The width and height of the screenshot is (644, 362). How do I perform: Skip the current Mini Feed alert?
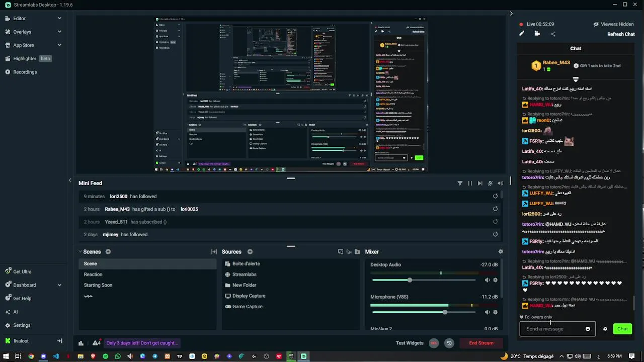(x=480, y=184)
